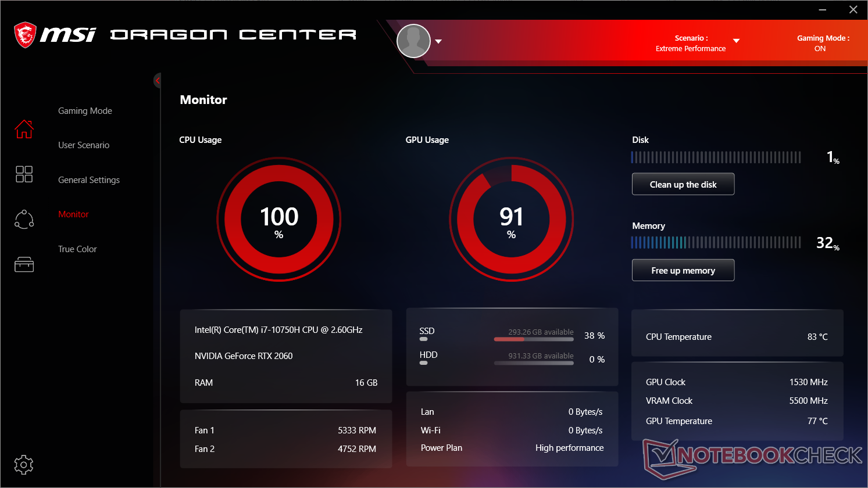This screenshot has height=488, width=868.
Task: Select the Monitor menu item
Action: 73,214
